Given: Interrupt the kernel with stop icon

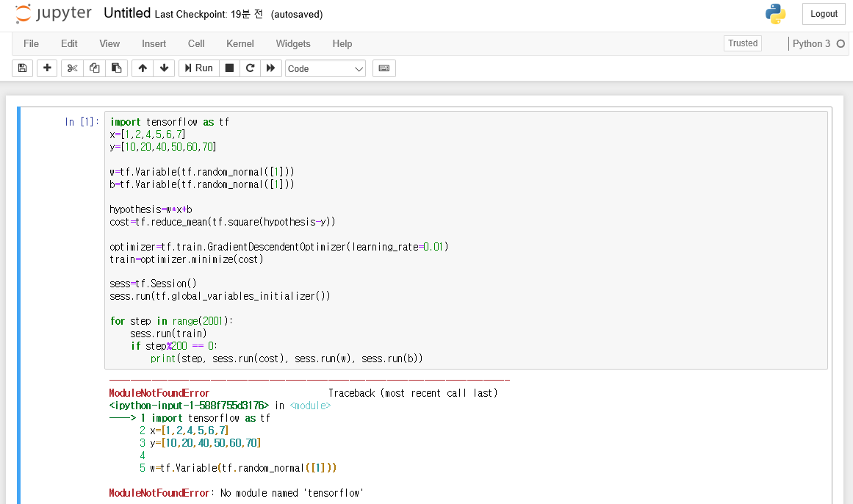Looking at the screenshot, I should 229,68.
